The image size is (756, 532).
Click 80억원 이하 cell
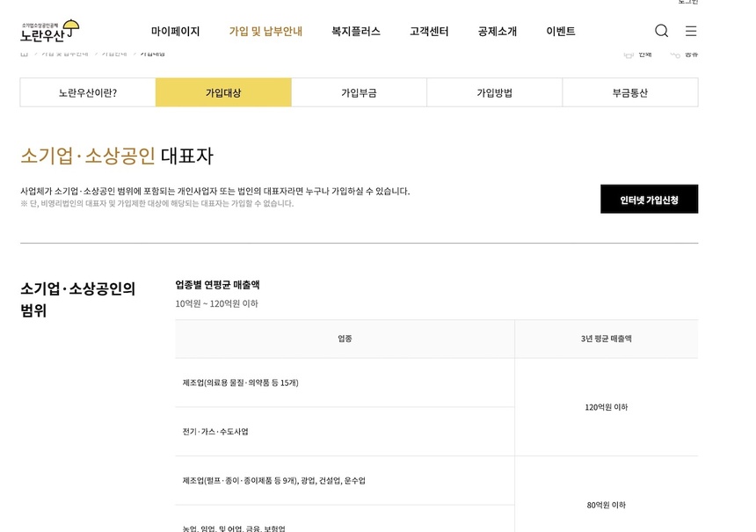(x=606, y=505)
